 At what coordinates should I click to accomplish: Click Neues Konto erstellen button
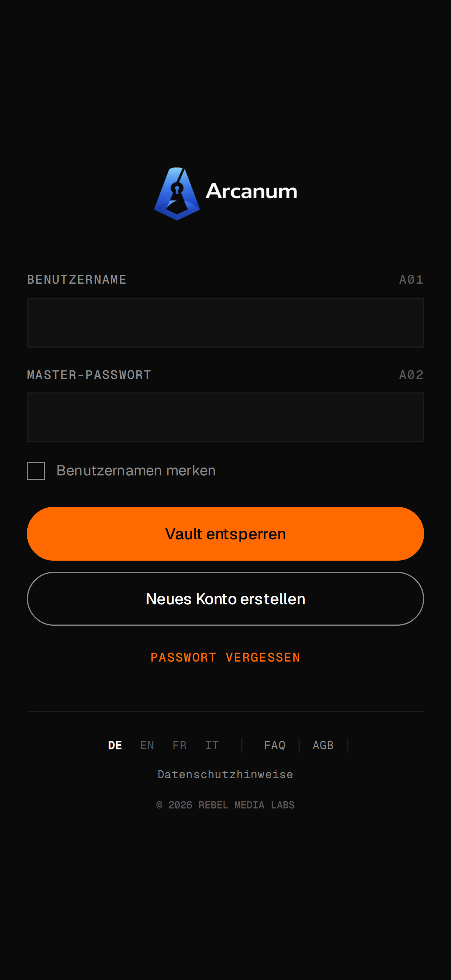pos(225,599)
